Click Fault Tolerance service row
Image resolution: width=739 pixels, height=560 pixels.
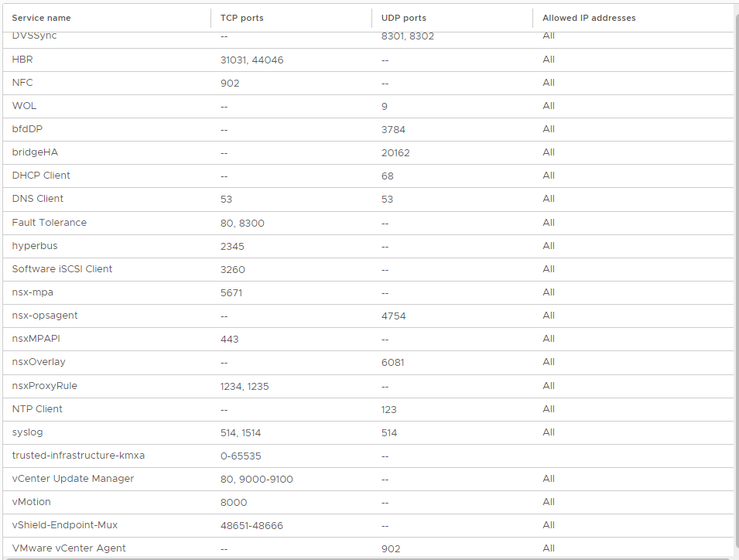368,223
